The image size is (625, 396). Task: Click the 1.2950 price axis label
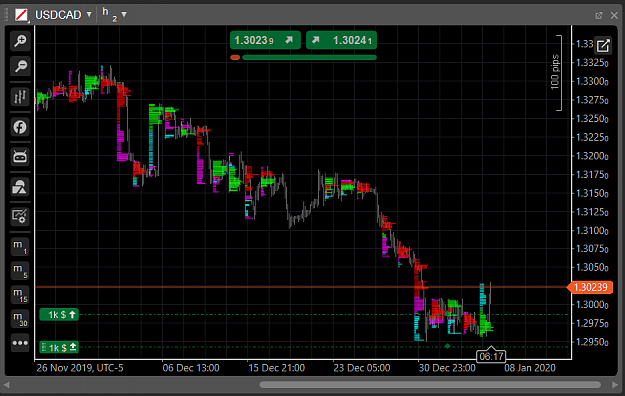coord(592,342)
